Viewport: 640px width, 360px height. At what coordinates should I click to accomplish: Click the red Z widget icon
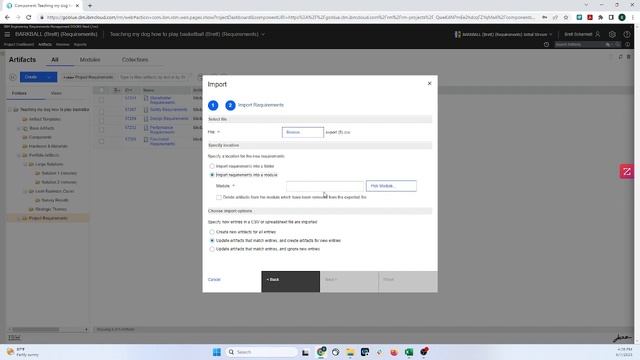pyautogui.click(x=627, y=171)
